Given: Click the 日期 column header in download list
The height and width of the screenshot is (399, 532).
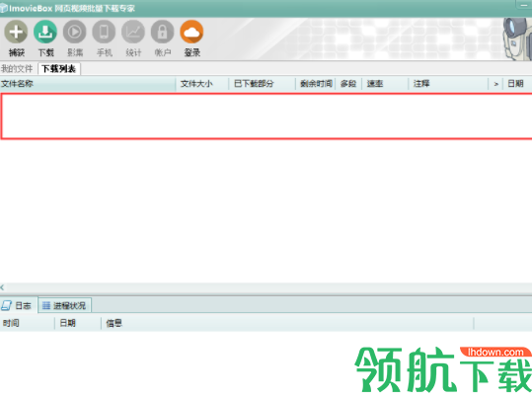Looking at the screenshot, I should (x=517, y=84).
